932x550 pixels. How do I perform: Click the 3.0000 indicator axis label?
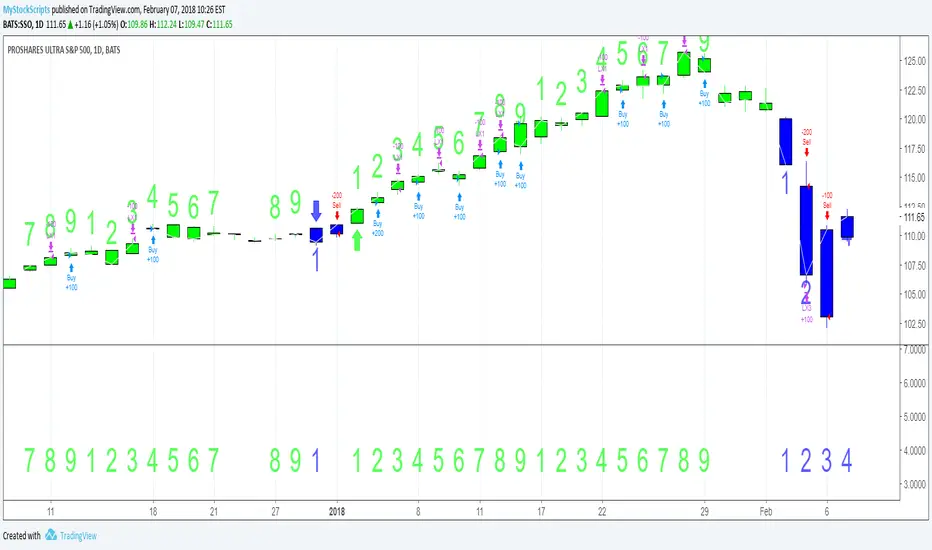(914, 484)
